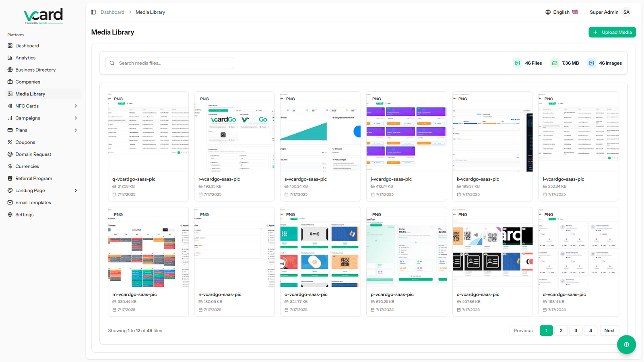Screen dimensions: 644x362
Task: Open Email Templates in sidebar
Action: pyautogui.click(x=33, y=203)
